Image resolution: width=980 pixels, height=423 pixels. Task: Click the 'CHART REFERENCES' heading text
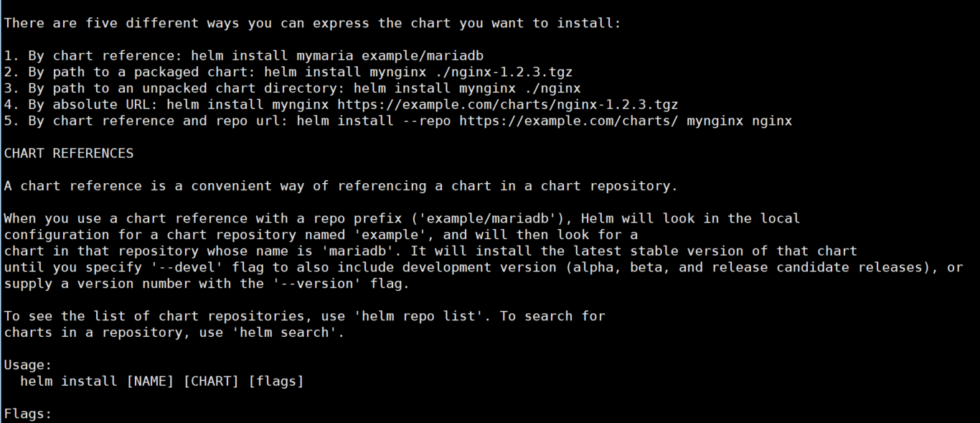[69, 153]
